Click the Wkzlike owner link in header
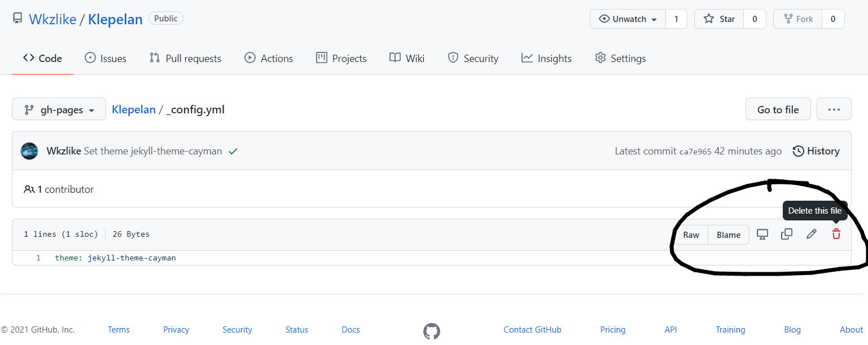 [x=52, y=20]
